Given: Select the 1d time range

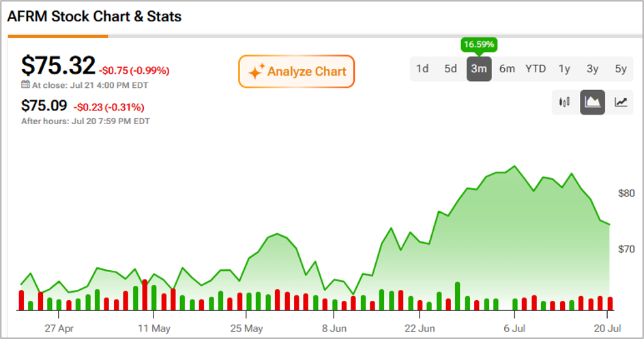Looking at the screenshot, I should click(x=422, y=68).
